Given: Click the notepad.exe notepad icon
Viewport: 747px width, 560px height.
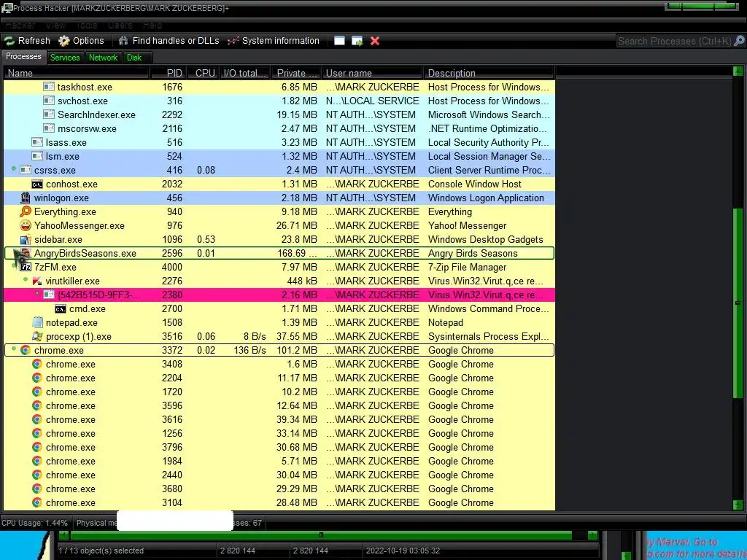Looking at the screenshot, I should point(37,322).
